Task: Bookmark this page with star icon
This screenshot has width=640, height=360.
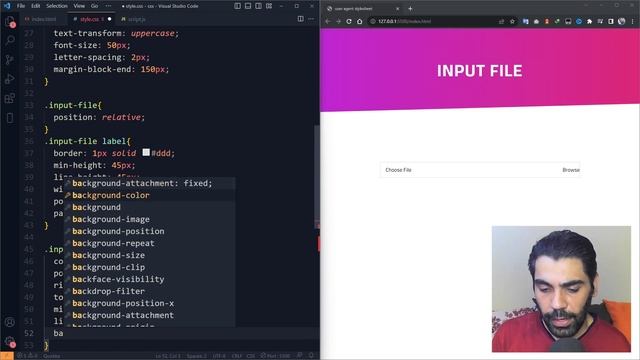Action: [512, 21]
